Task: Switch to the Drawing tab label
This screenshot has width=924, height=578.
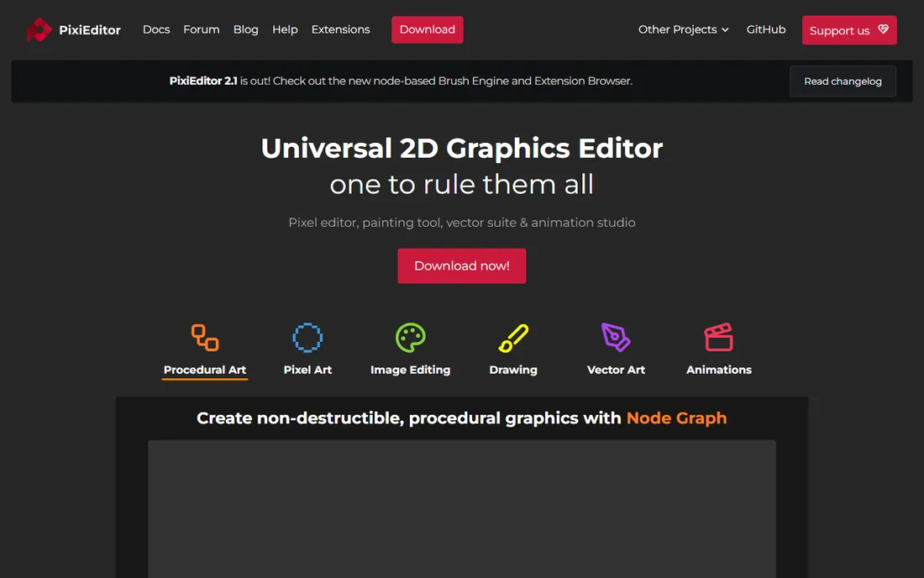Action: pyautogui.click(x=513, y=370)
